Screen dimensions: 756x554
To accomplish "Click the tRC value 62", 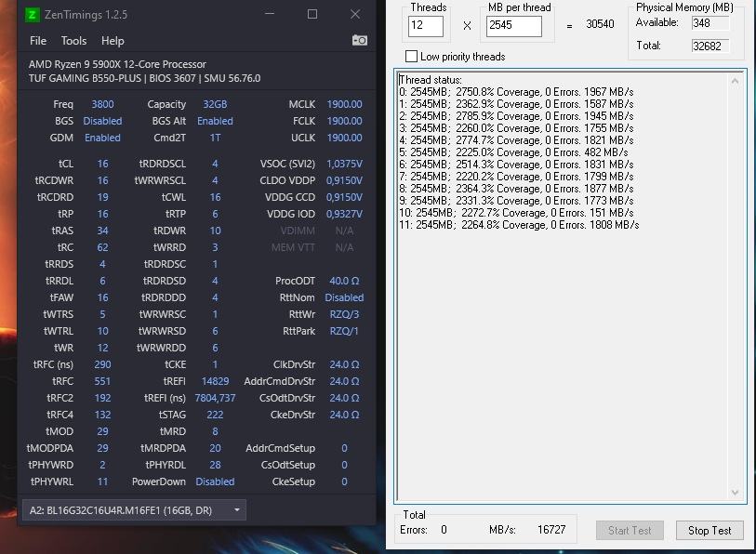I will click(x=102, y=247).
